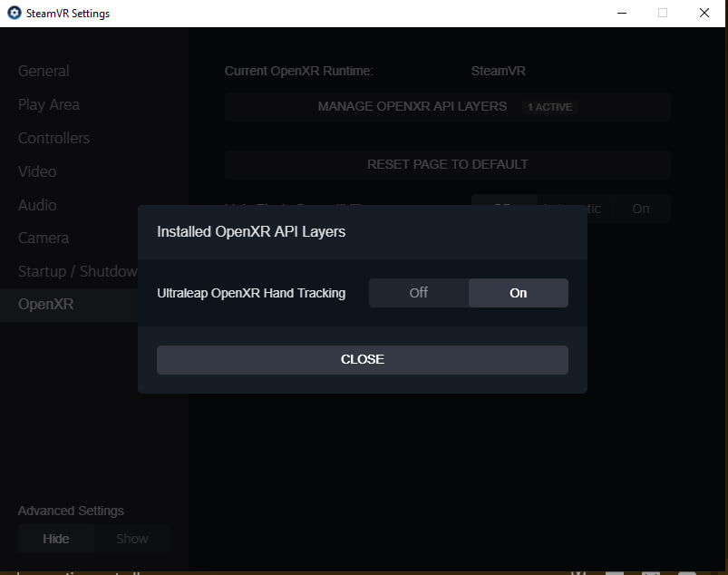
Task: Click the 'Current OpenXR Runtime:' label
Action: click(298, 71)
